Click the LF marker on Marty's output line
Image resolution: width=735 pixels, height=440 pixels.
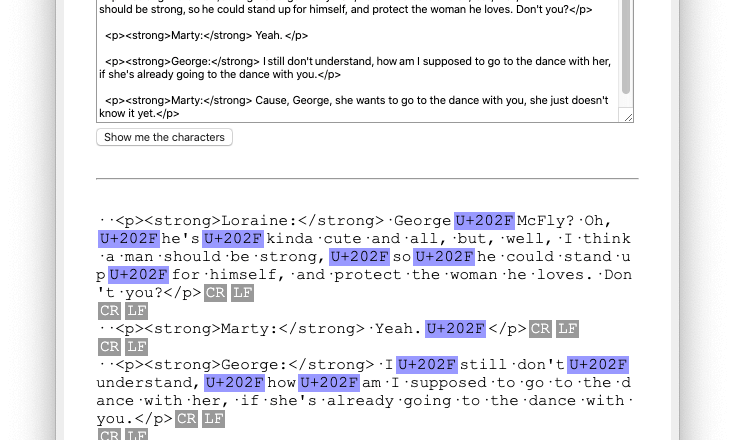click(567, 329)
